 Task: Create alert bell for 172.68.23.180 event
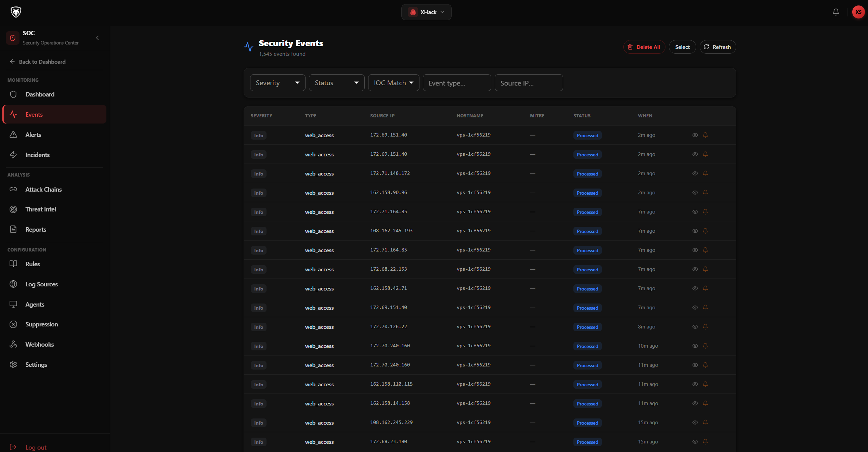[x=705, y=442]
